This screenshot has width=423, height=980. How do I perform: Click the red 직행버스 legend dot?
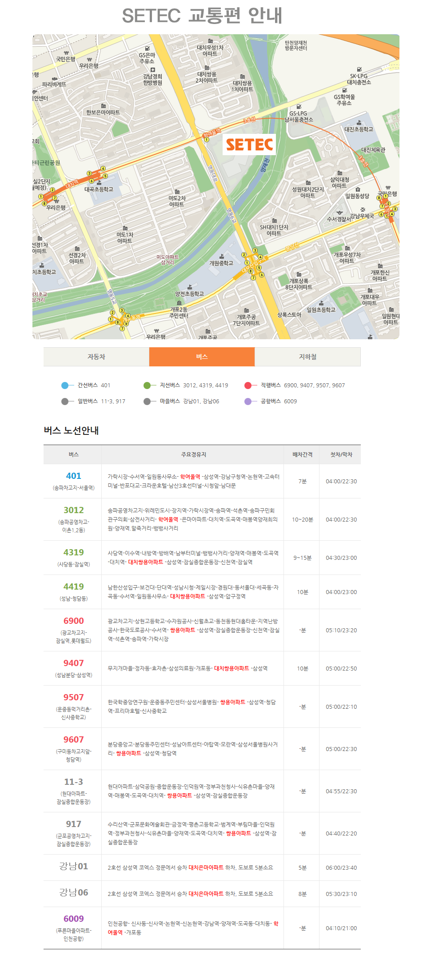pyautogui.click(x=248, y=386)
